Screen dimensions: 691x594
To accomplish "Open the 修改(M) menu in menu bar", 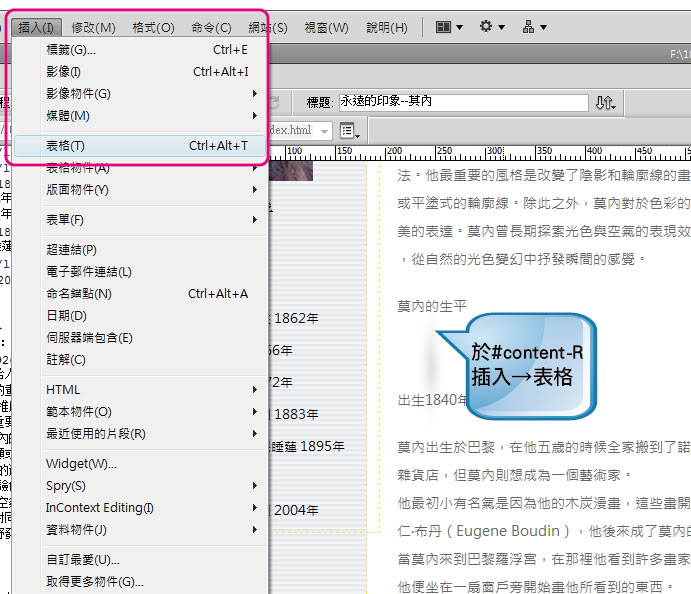I will click(x=93, y=27).
